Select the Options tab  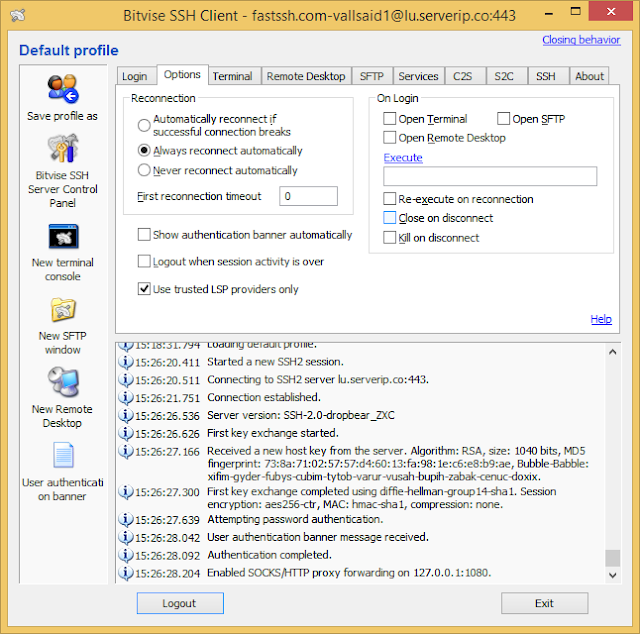[x=182, y=75]
